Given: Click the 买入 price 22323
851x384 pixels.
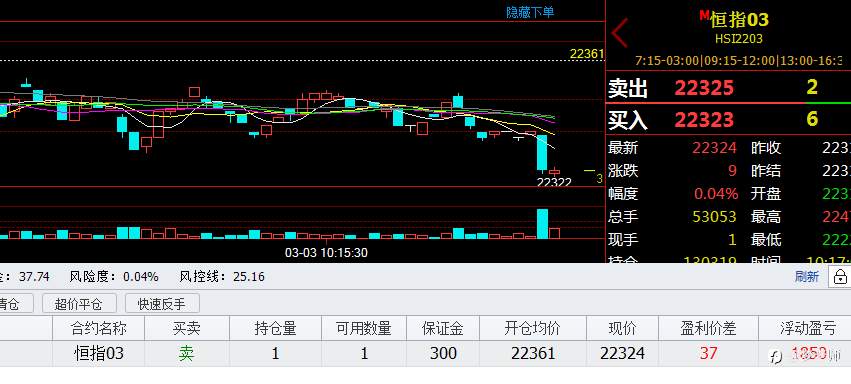Looking at the screenshot, I should [x=704, y=119].
